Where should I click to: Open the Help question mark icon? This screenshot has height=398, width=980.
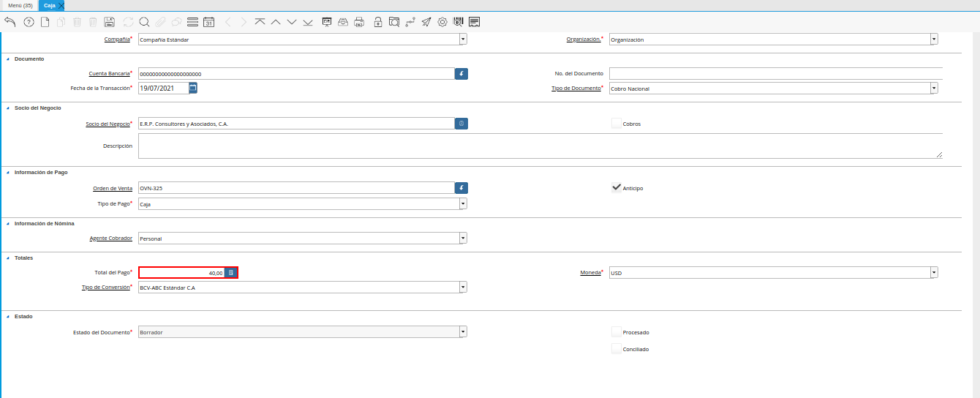point(29,22)
